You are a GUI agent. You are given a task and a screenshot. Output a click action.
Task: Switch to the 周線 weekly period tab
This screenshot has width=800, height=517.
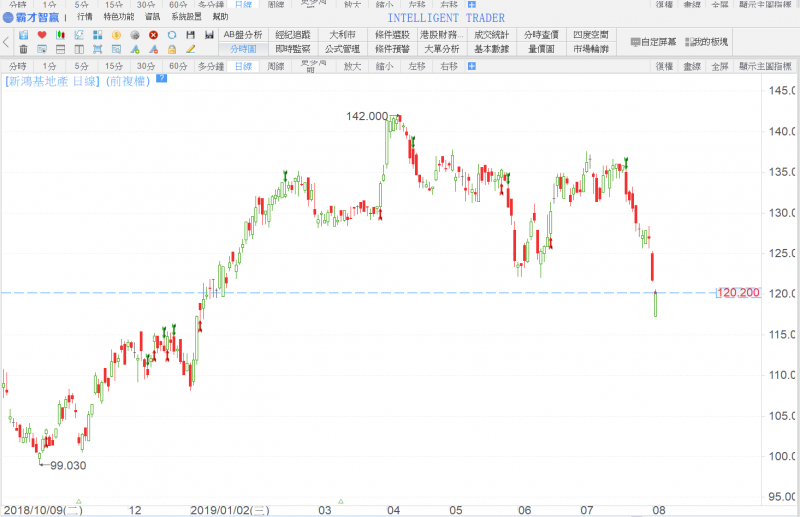276,66
